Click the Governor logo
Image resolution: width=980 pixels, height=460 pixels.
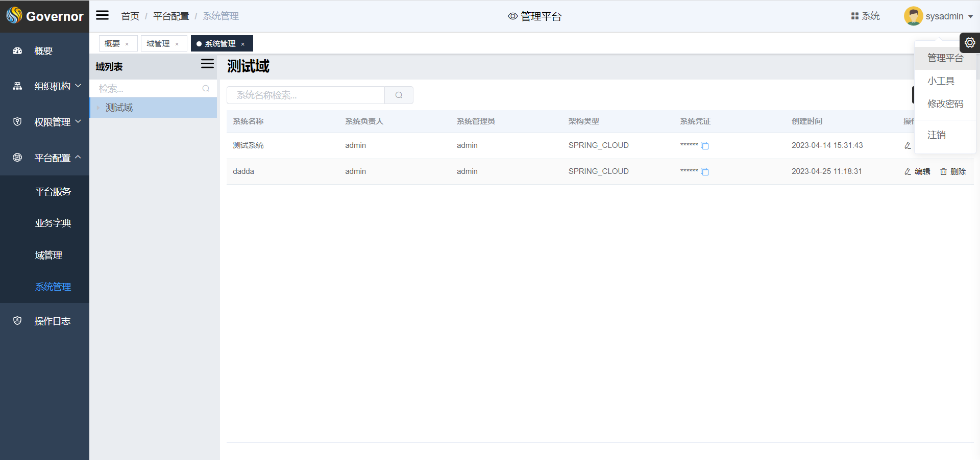tap(44, 16)
